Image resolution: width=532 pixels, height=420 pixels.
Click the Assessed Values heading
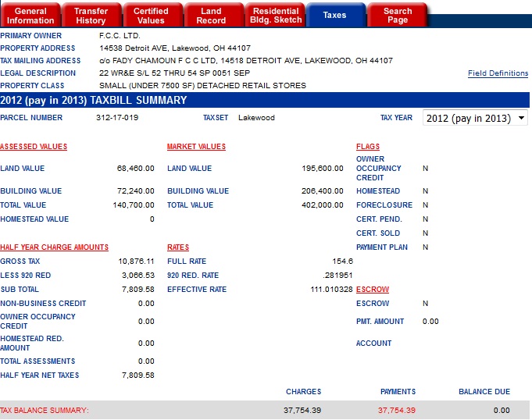(34, 147)
